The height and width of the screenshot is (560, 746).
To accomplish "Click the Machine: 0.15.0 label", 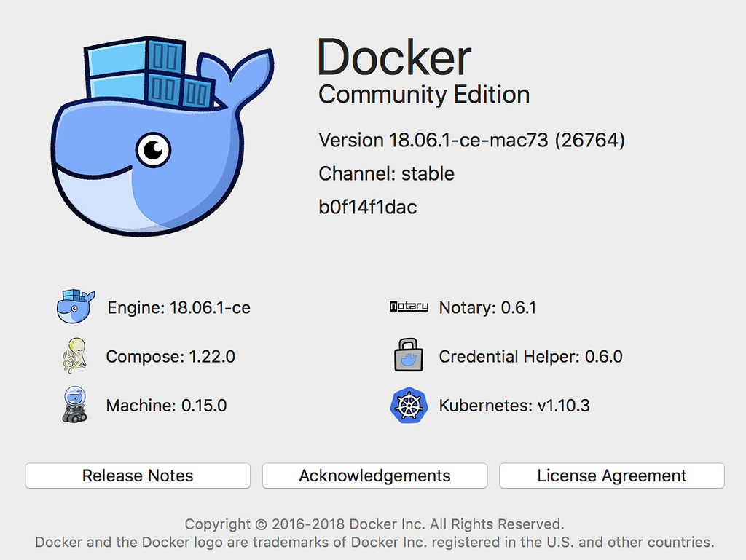I will 166,406.
